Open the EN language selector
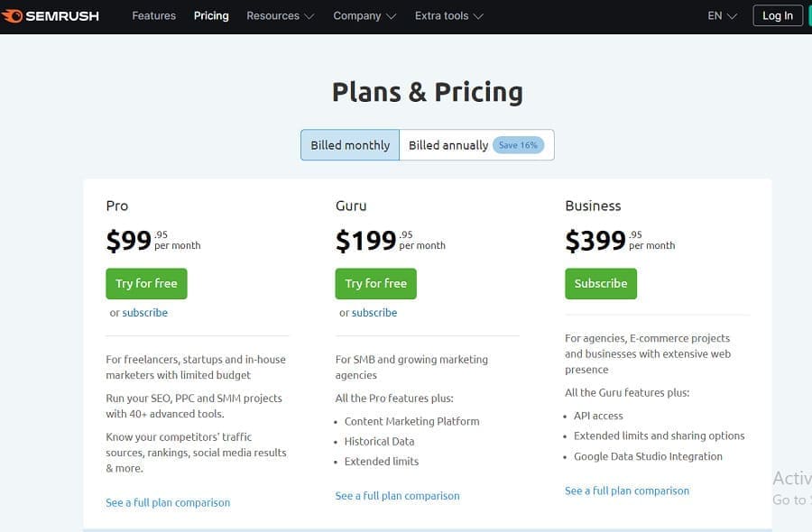 [722, 16]
